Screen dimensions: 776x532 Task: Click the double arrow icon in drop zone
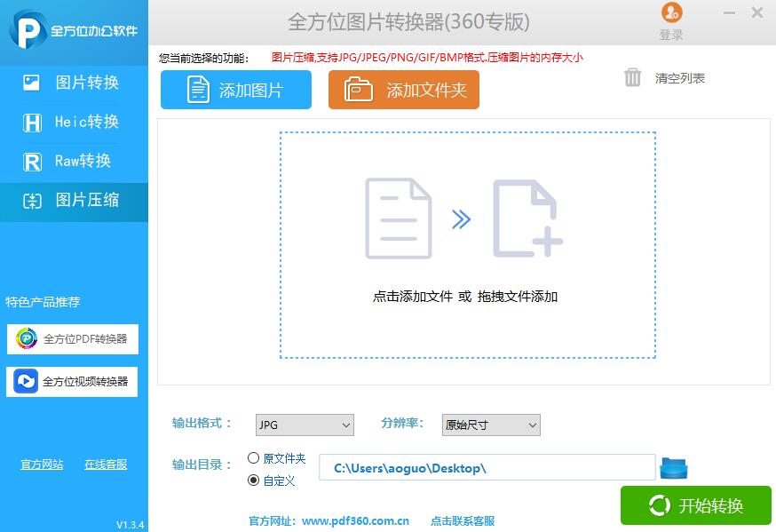click(x=461, y=219)
